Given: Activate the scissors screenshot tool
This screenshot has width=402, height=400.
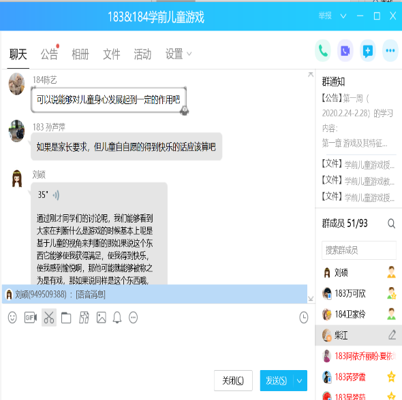Looking at the screenshot, I should (49, 317).
